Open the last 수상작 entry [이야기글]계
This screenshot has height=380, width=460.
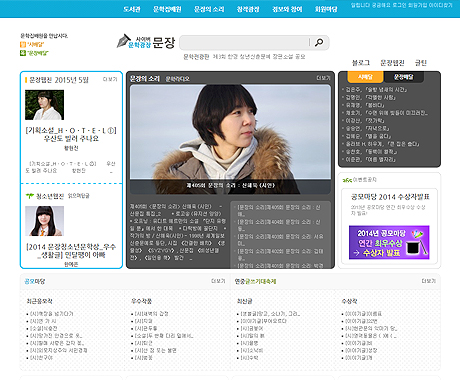point(359,358)
